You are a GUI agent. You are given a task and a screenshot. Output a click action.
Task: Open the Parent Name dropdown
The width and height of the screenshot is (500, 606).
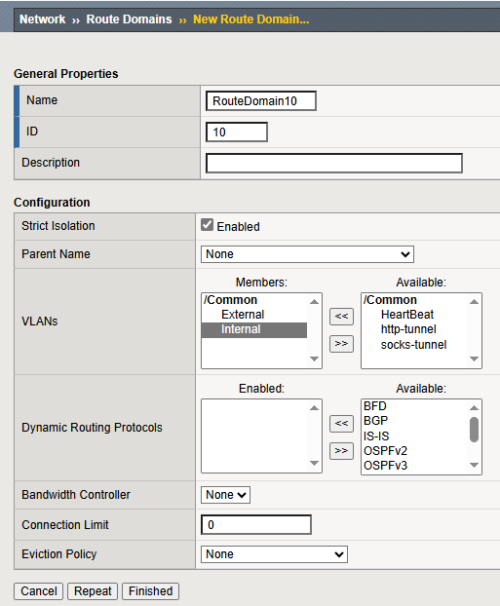[x=307, y=254]
